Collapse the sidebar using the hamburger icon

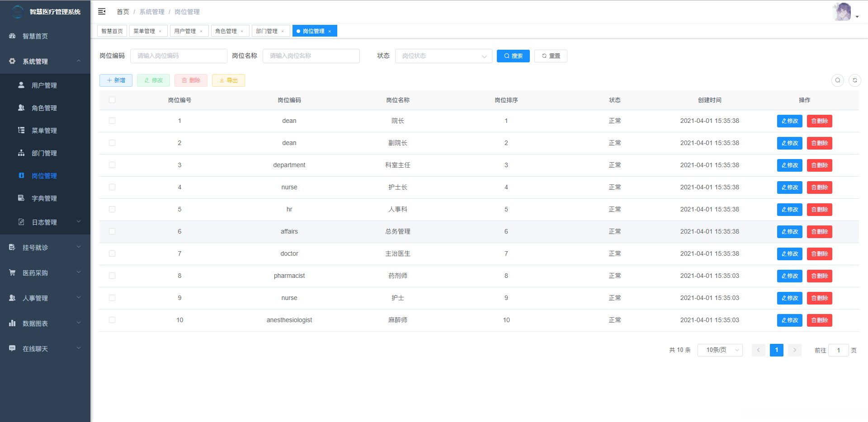[102, 11]
